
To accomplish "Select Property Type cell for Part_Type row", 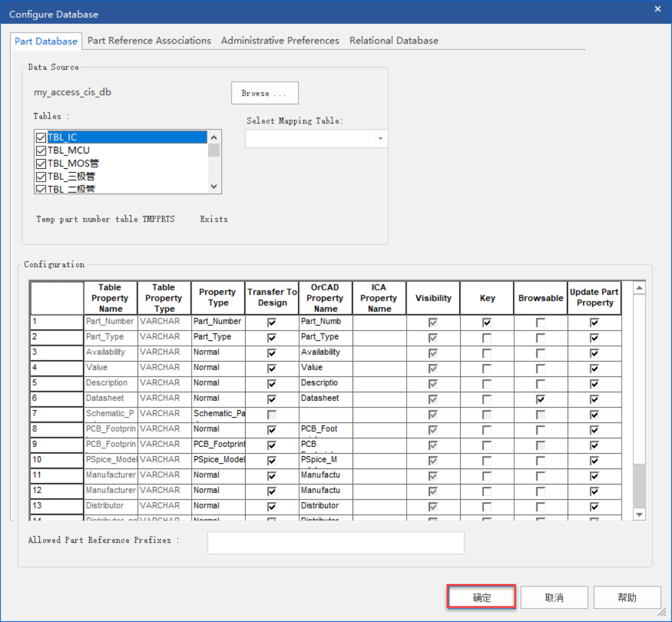I will pyautogui.click(x=218, y=337).
